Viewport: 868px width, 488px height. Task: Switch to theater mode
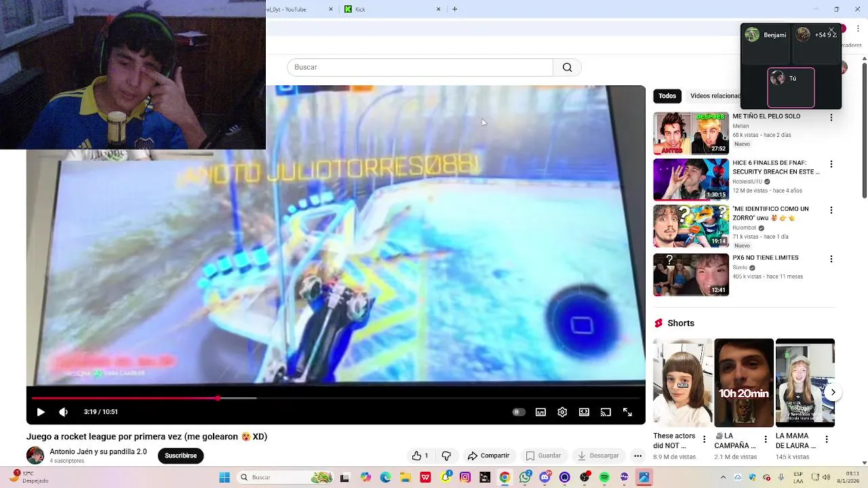[584, 412]
